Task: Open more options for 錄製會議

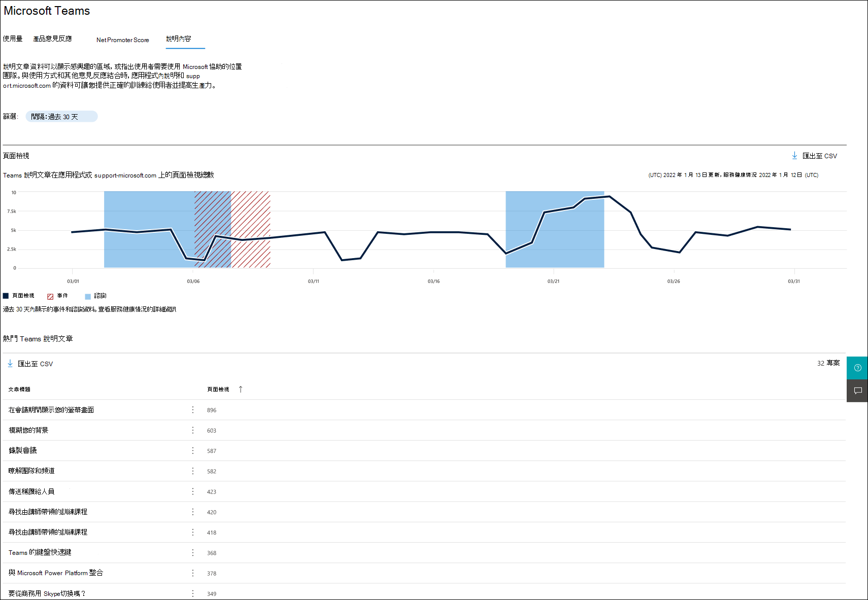Action: tap(193, 450)
